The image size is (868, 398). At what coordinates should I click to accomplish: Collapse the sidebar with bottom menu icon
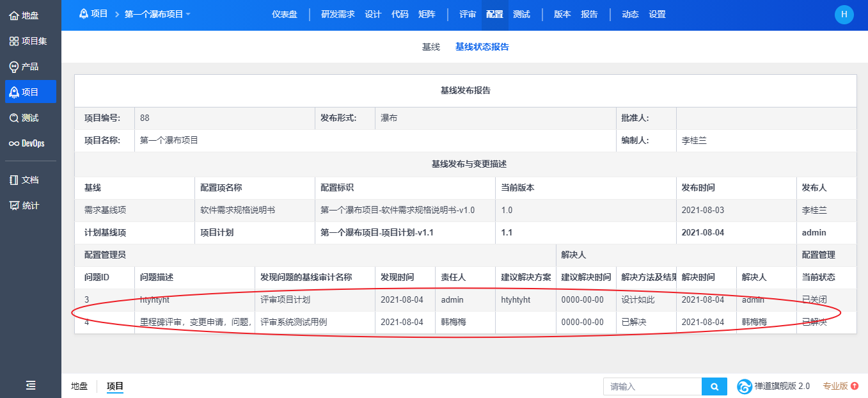pos(30,385)
